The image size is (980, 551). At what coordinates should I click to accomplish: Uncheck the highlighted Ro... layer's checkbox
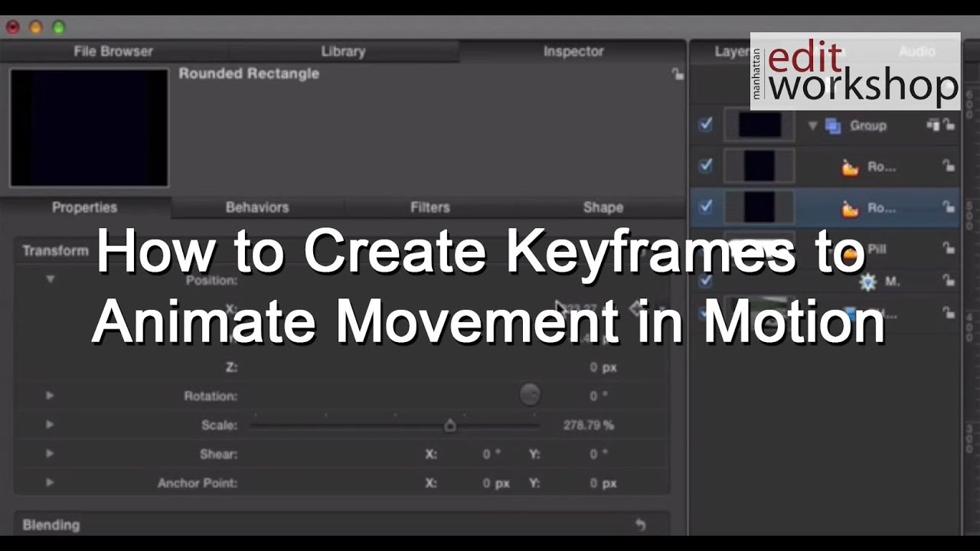coord(706,206)
